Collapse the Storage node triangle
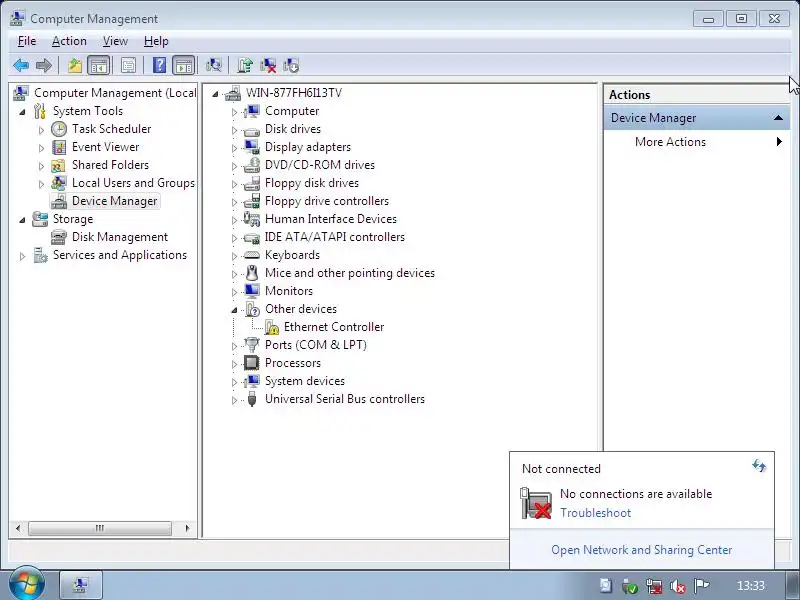Image resolution: width=800 pixels, height=600 pixels. 22,220
